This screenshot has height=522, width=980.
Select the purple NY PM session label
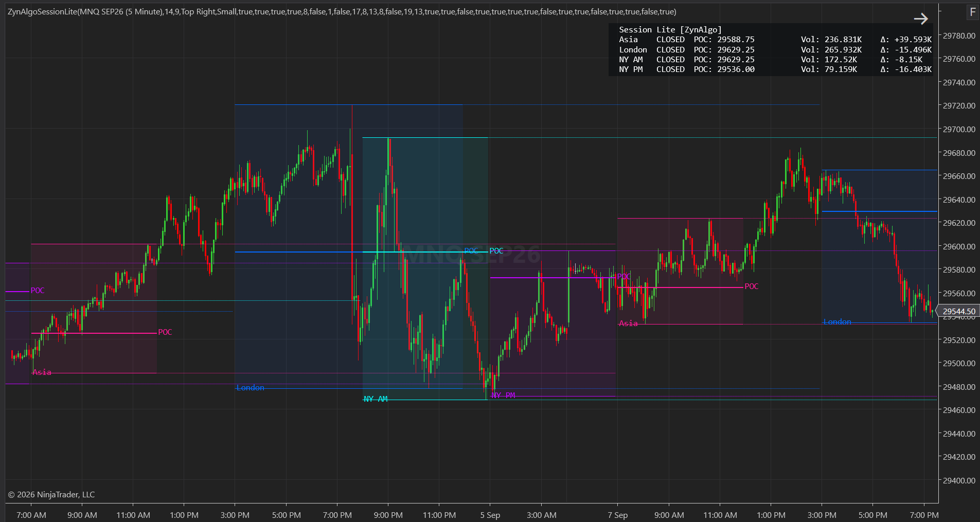(503, 395)
